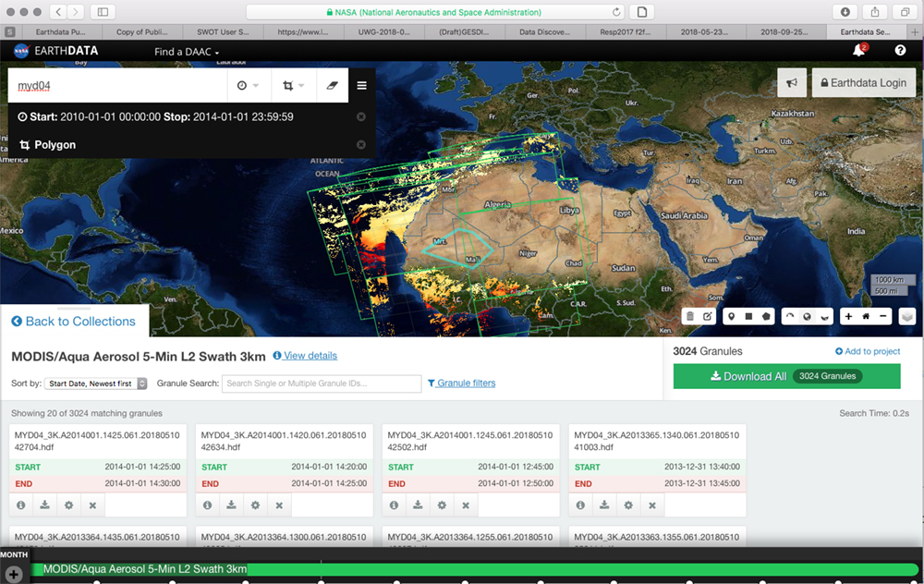Zoom in the map with plus

(848, 316)
